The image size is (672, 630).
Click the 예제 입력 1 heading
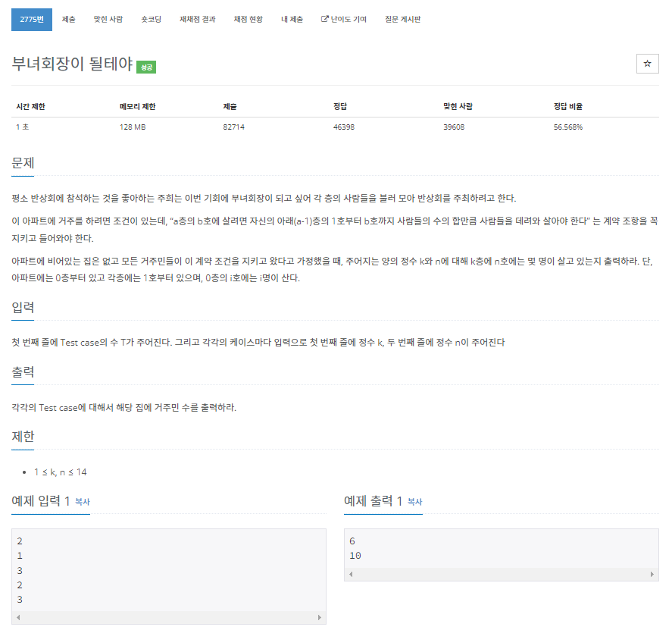pyautogui.click(x=41, y=500)
